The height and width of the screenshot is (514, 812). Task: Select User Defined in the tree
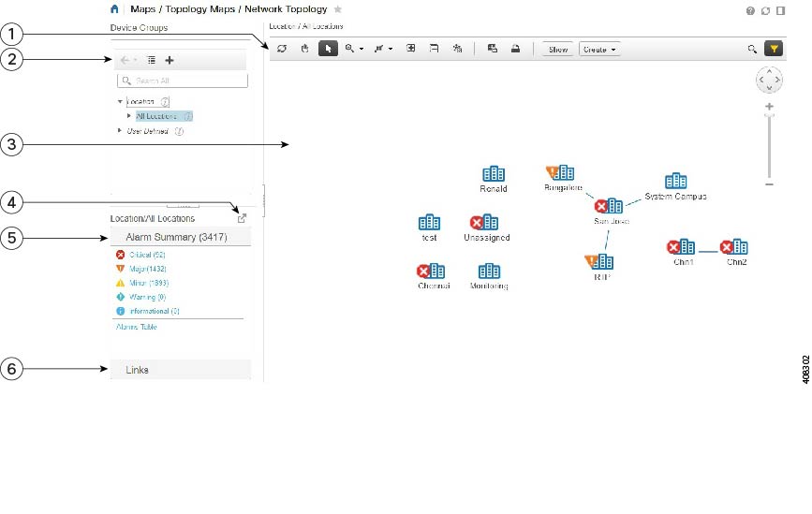(x=148, y=131)
